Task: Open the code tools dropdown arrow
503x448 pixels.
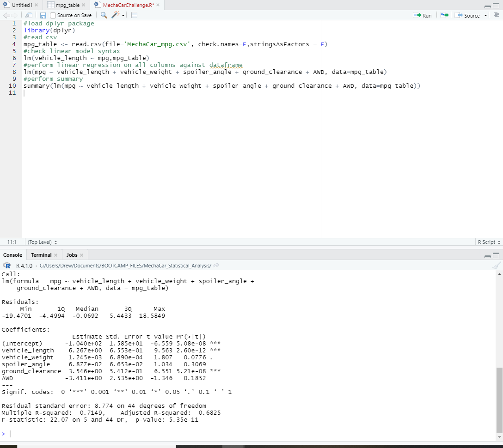Action: click(x=123, y=15)
